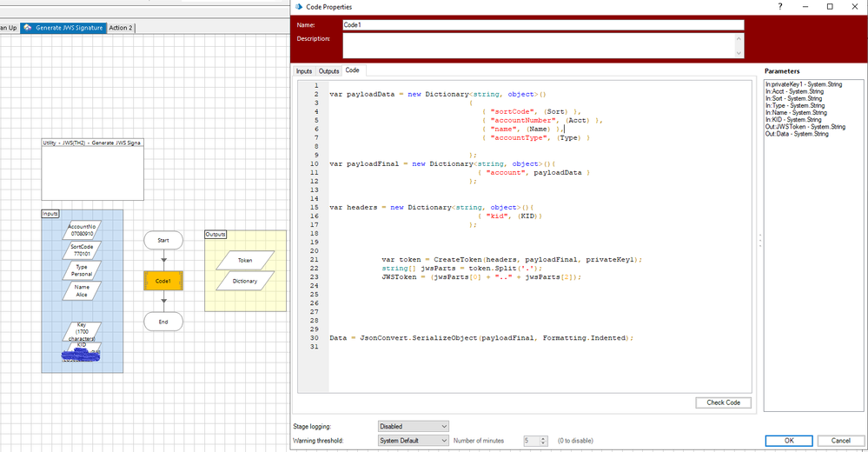
Task: Select the Code1 stage on the canvas
Action: 163,281
